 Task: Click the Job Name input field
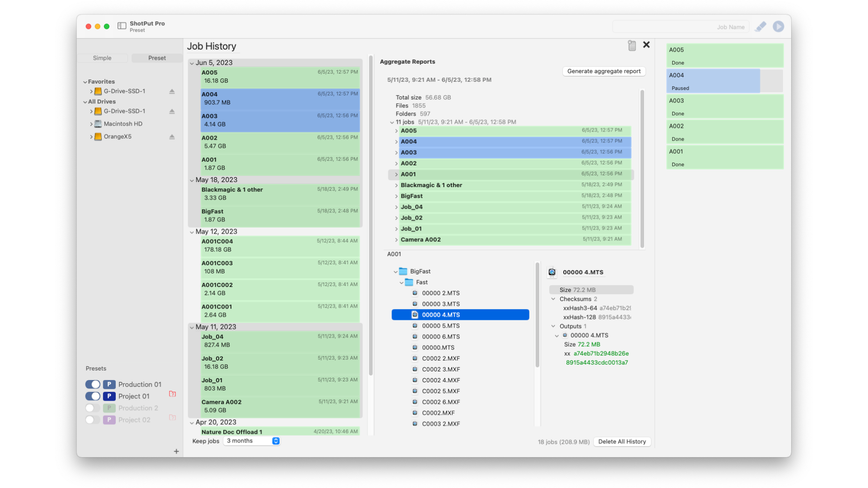[x=680, y=27]
